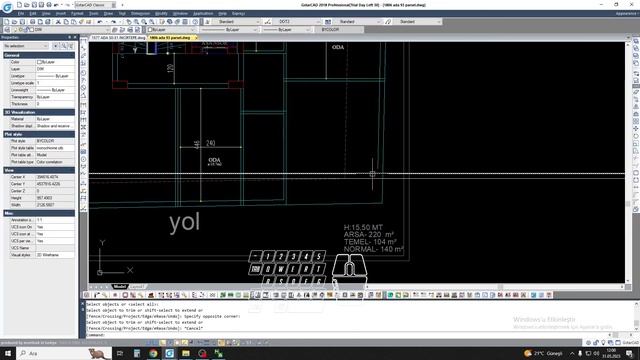Click the GstarCAD application logo button
The image size is (640, 360).
coord(7,7)
